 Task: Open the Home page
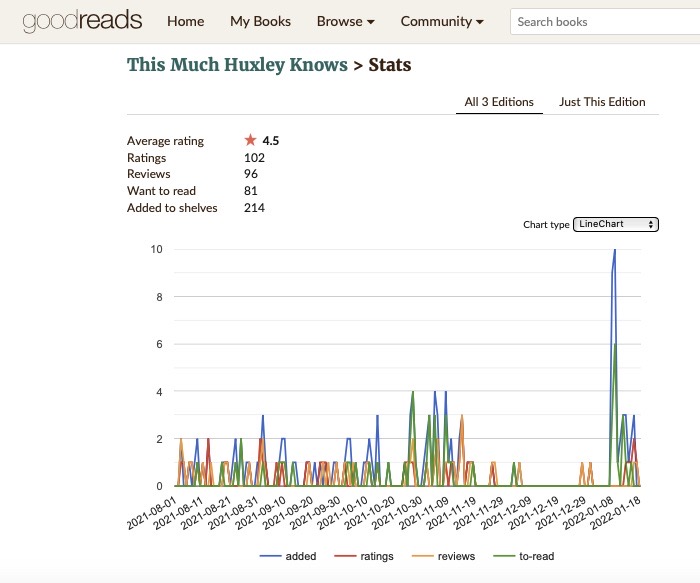185,21
